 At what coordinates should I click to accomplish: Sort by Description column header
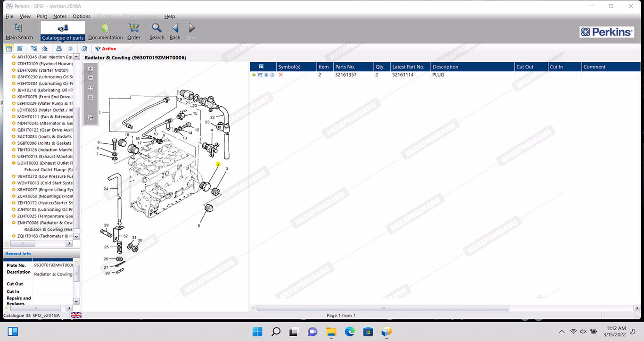(x=472, y=67)
